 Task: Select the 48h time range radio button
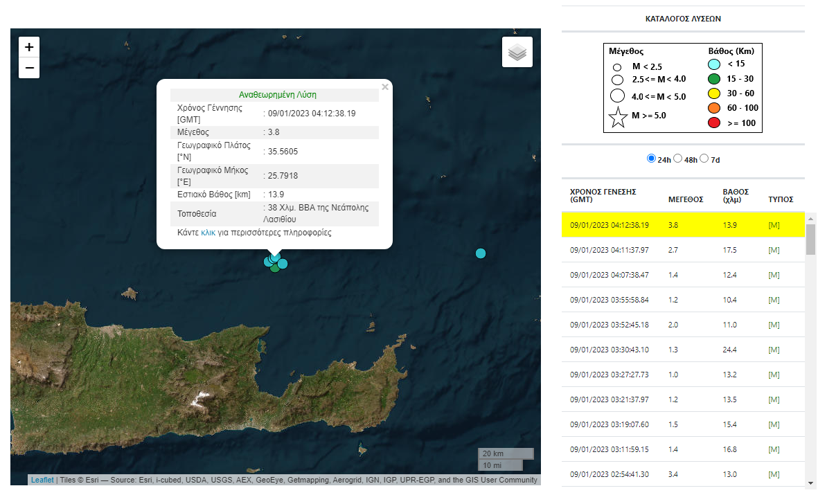[x=678, y=158]
